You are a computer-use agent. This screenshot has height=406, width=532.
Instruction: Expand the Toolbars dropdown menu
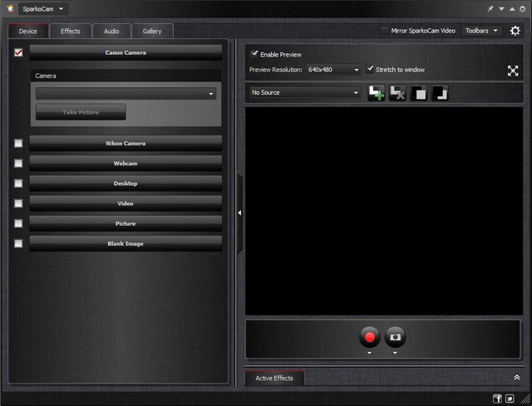(481, 31)
